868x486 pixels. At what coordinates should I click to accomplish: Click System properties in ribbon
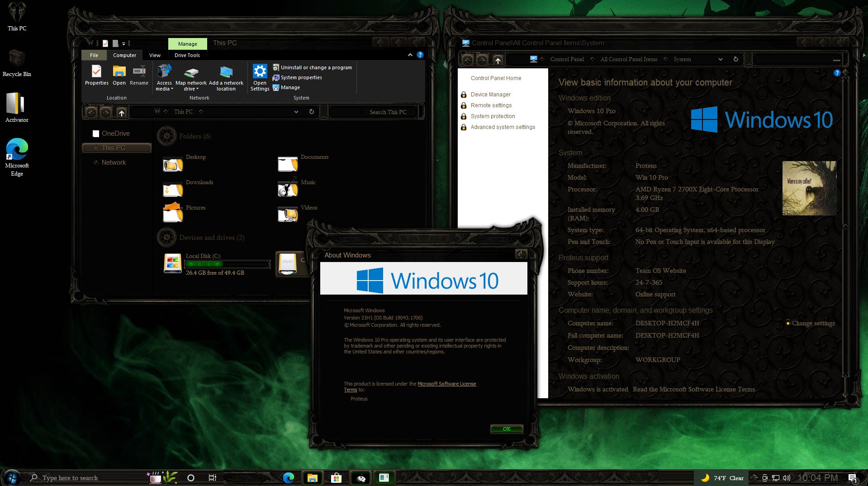pos(297,77)
